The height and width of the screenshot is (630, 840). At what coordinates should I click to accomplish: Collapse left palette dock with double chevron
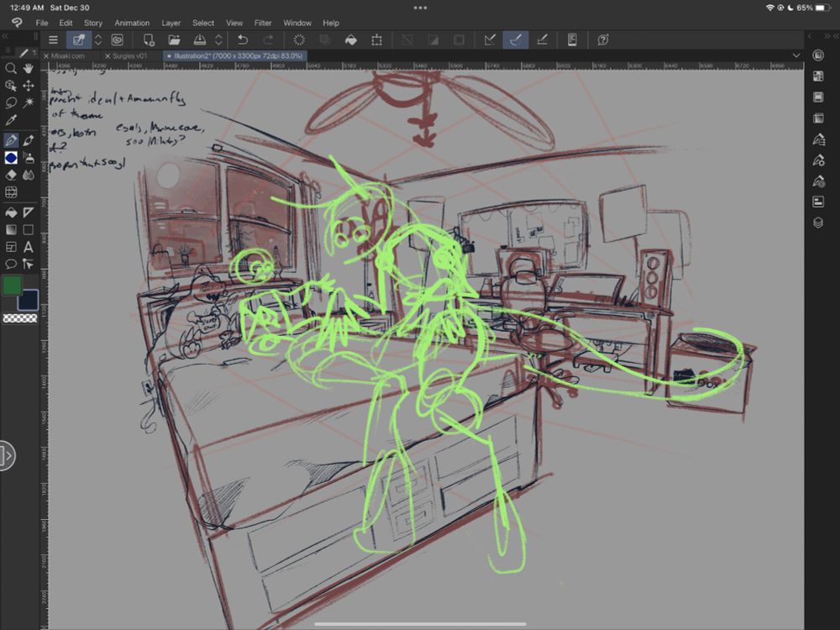pos(4,36)
